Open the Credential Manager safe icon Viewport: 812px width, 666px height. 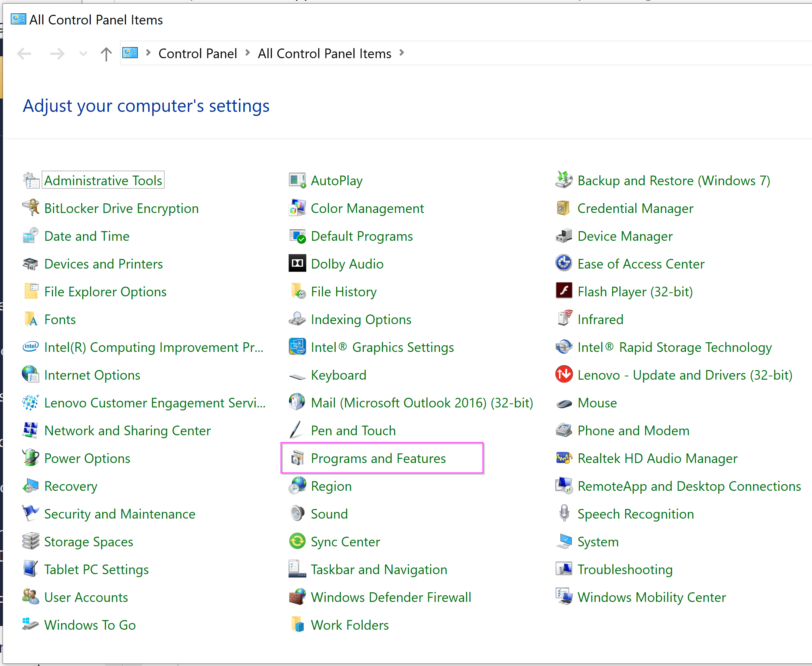coord(564,208)
